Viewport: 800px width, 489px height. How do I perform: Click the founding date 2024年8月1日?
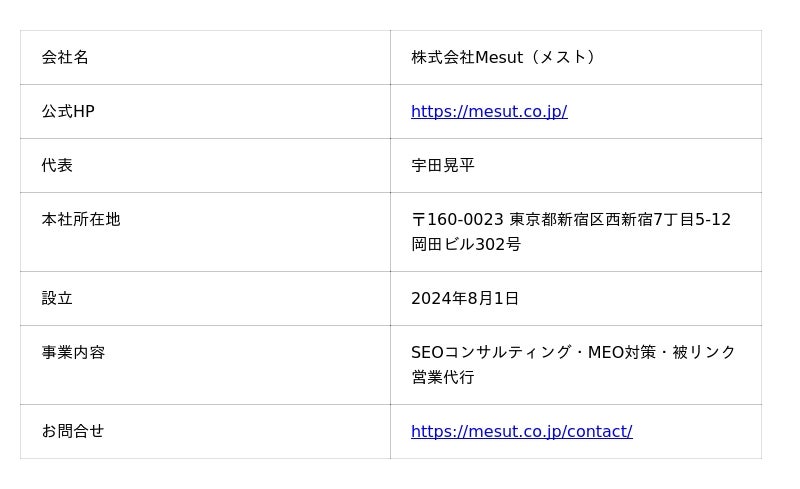465,299
